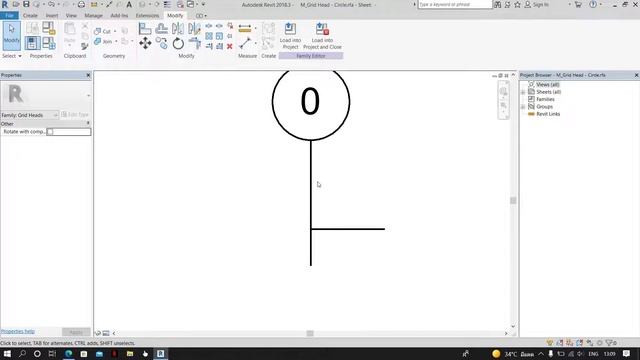The height and width of the screenshot is (360, 640).
Task: Click the Favorites star icon
Action: pos(517,4)
